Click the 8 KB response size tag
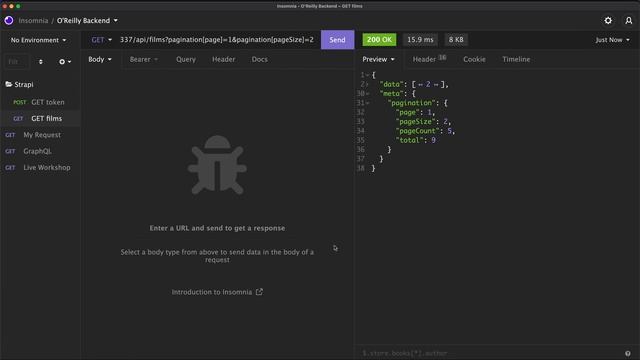The height and width of the screenshot is (360, 640). 456,40
